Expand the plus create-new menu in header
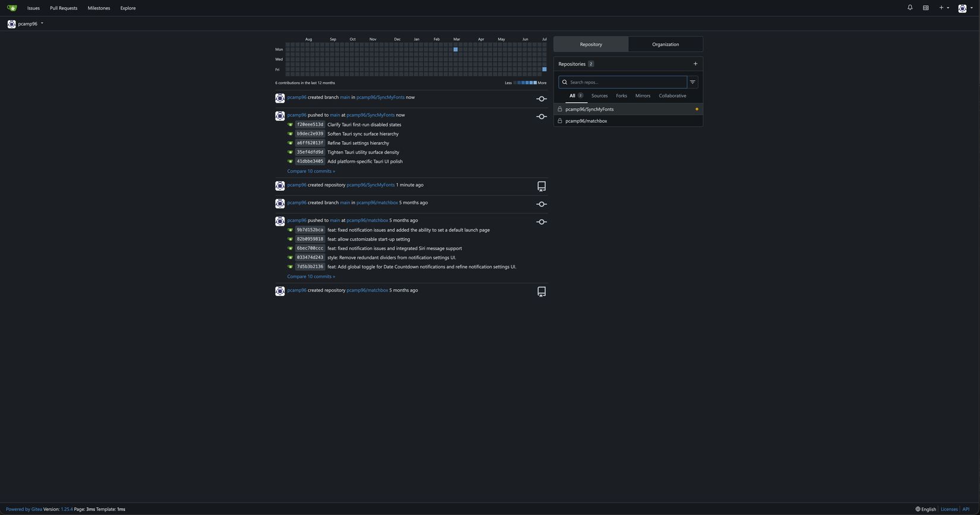 944,8
